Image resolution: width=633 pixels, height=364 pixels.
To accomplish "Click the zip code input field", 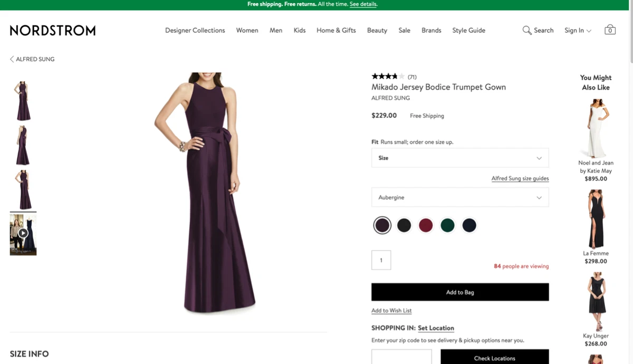I will click(x=401, y=357).
